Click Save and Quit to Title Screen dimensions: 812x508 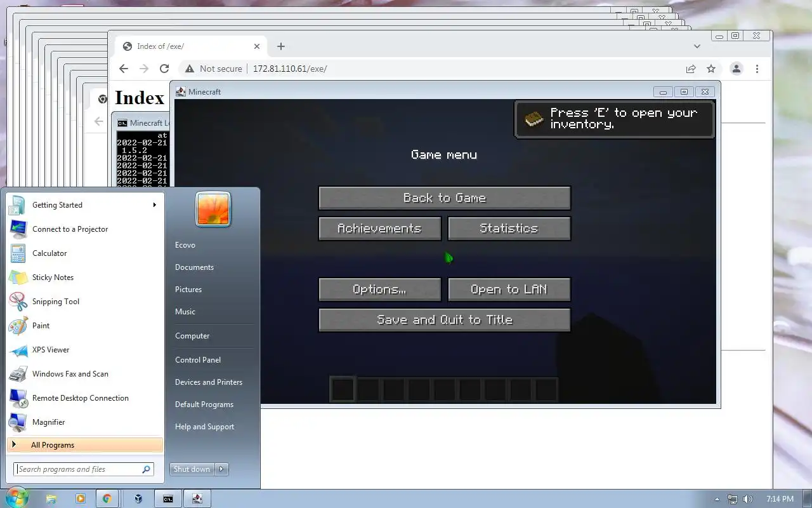click(444, 319)
